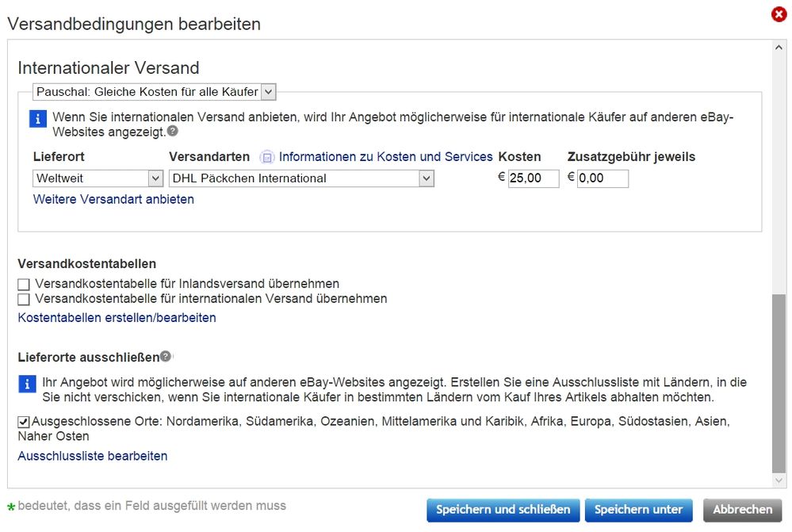Click help icon after international shipping info text
The height and width of the screenshot is (532, 792).
tap(172, 131)
